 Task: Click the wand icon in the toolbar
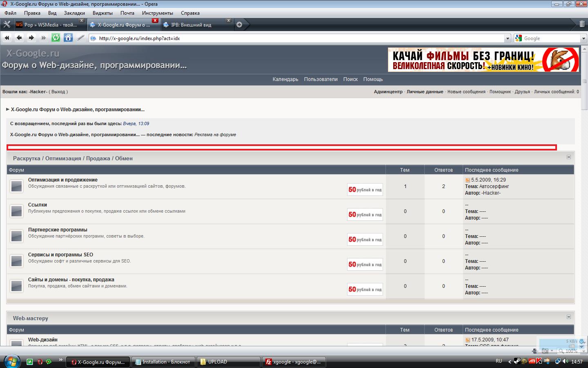[x=80, y=38]
